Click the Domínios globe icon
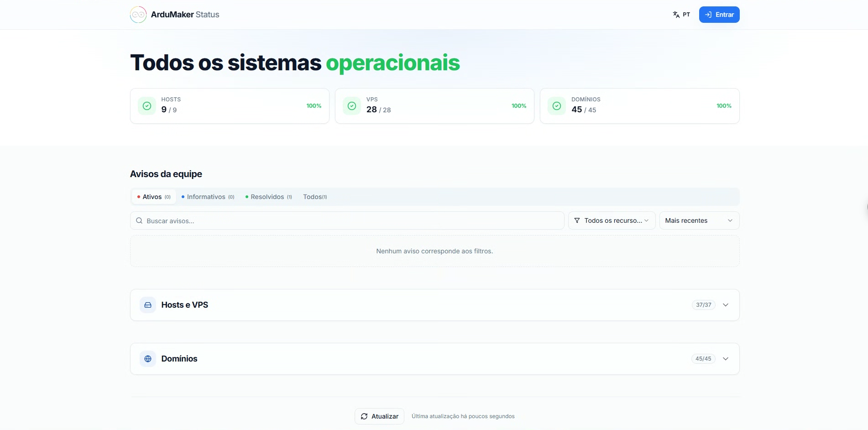868x430 pixels. coord(148,359)
